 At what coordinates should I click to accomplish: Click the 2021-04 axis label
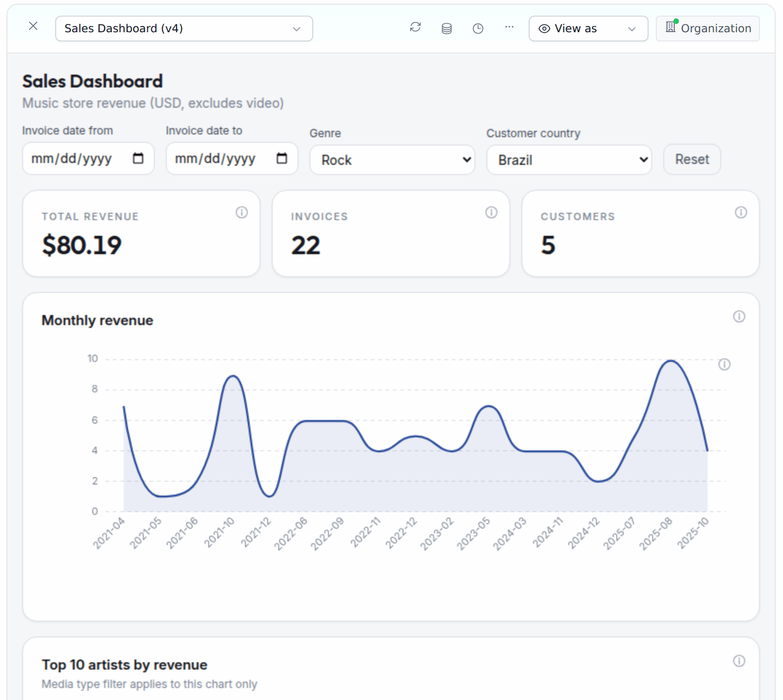tap(109, 533)
